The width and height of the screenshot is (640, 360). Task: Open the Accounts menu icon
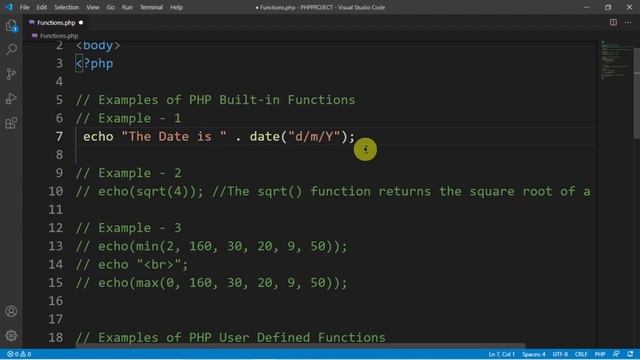click(11, 311)
